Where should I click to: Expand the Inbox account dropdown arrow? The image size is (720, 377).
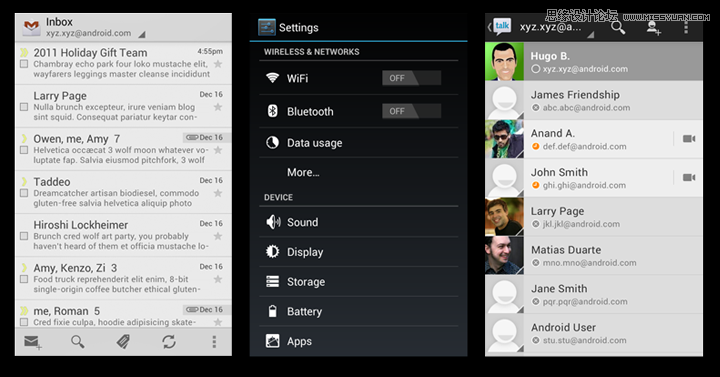click(x=142, y=34)
